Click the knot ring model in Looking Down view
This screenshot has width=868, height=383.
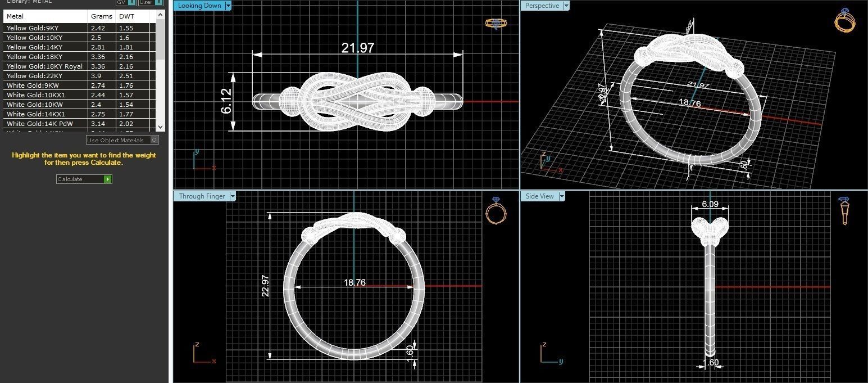coord(357,102)
